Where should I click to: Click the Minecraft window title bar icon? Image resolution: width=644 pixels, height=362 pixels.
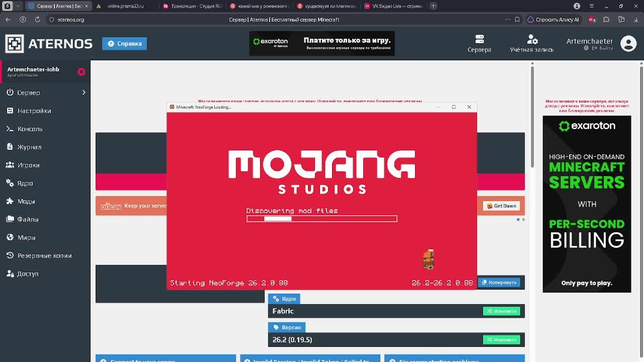tap(172, 107)
